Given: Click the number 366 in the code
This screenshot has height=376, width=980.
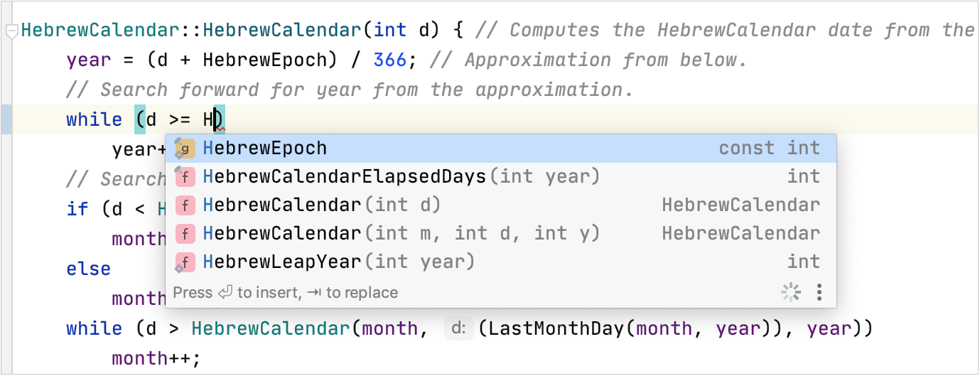Looking at the screenshot, I should pyautogui.click(x=389, y=60).
